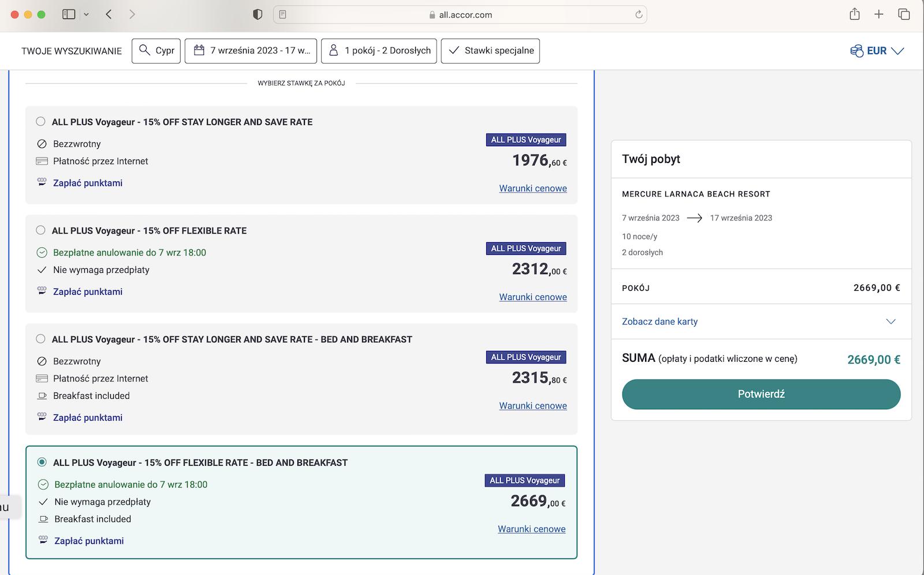Open the EUR currency dropdown

[x=877, y=51]
